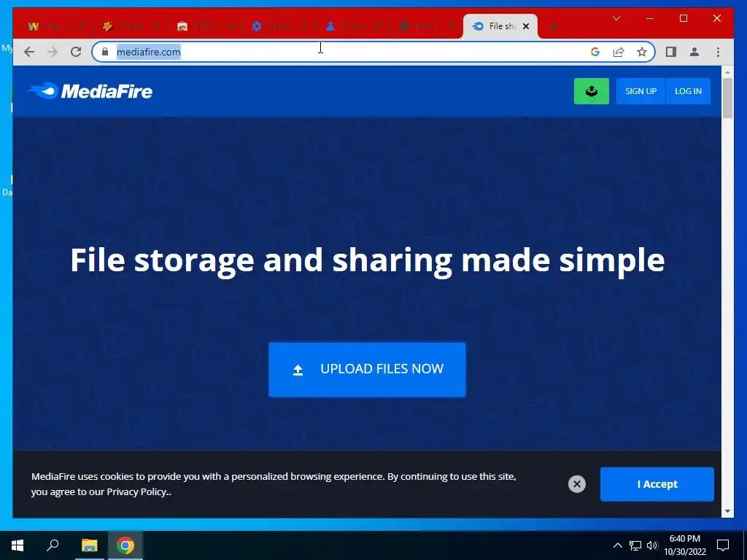Accept cookies with I Accept button
This screenshot has height=560, width=747.
point(657,484)
